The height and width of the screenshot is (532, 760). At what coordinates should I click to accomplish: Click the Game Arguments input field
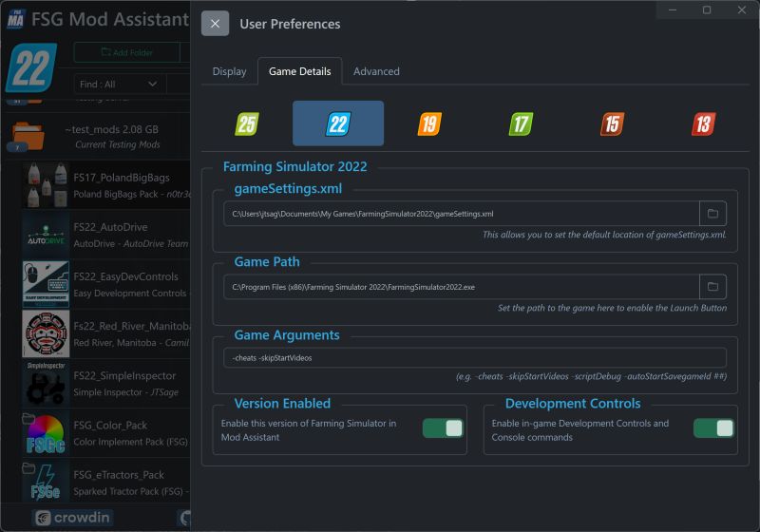[x=475, y=357]
